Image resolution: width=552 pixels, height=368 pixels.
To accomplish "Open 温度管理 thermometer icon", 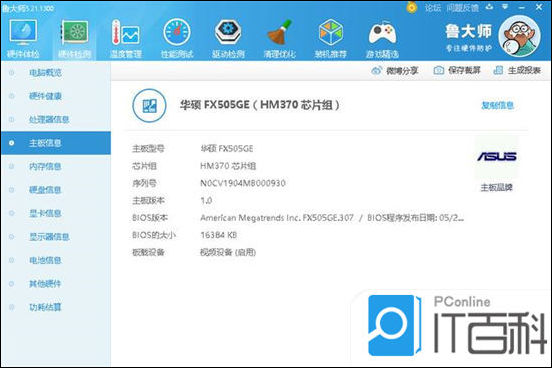I will click(x=126, y=32).
